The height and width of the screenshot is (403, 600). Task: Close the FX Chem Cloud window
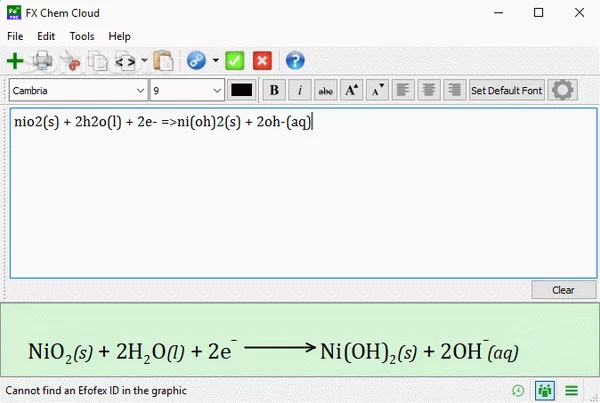coord(579,13)
